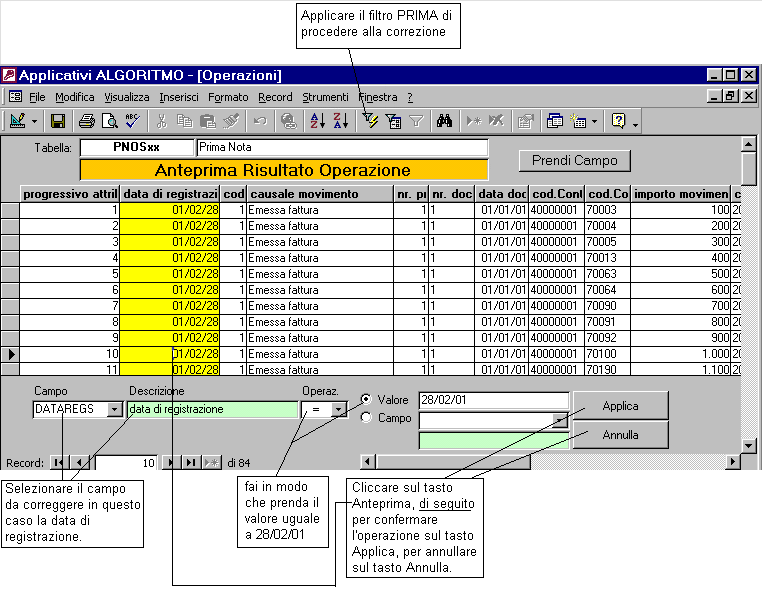Click the Paste clipboard icon

[208, 121]
